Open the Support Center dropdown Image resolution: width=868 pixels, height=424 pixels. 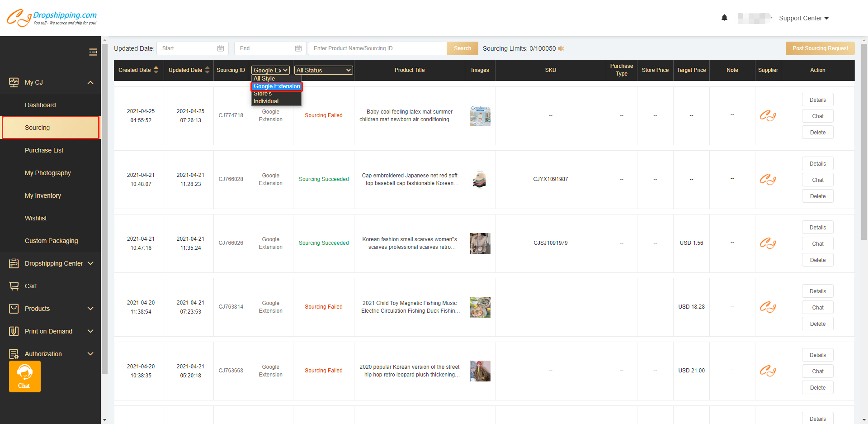coord(803,18)
